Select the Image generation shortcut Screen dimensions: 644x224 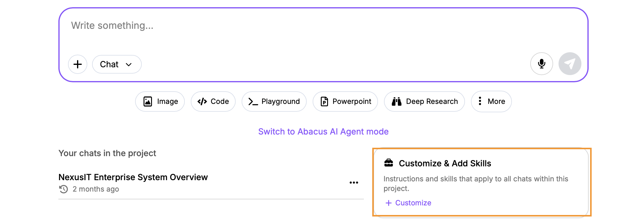[160, 101]
